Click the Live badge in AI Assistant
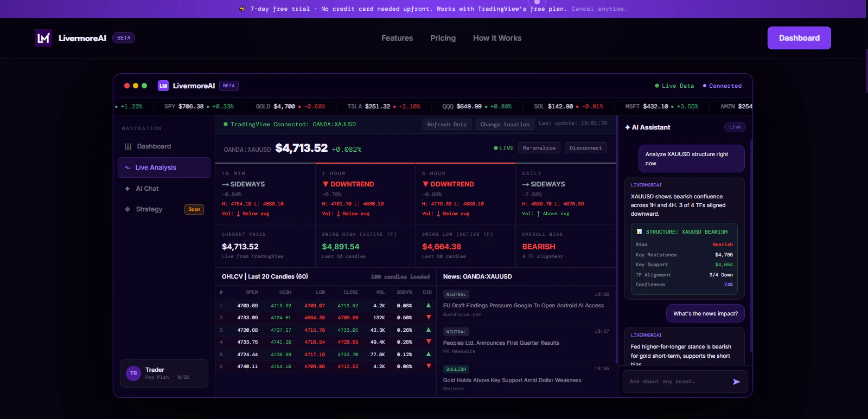 pyautogui.click(x=735, y=127)
